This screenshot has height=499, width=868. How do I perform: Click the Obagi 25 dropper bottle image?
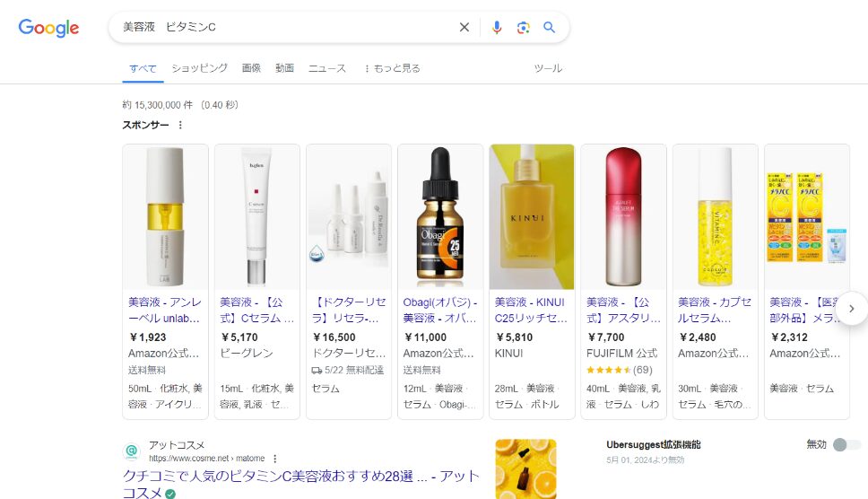tap(440, 216)
